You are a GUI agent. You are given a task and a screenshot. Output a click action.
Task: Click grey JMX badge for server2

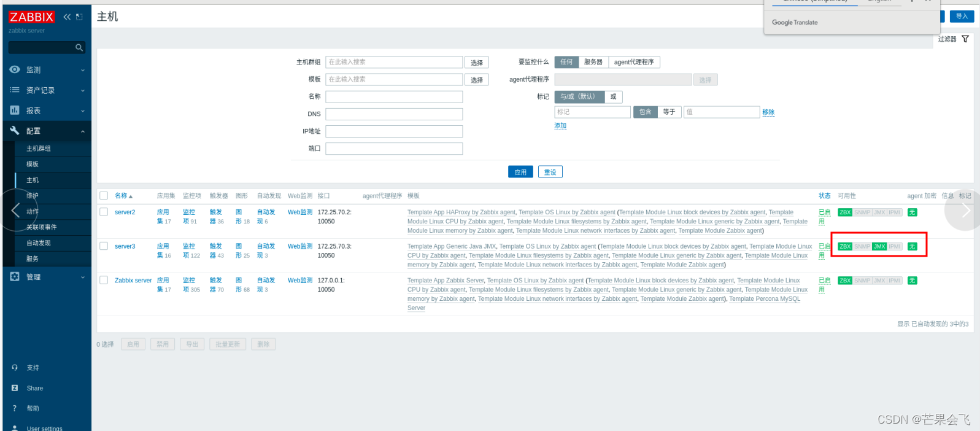tap(879, 212)
